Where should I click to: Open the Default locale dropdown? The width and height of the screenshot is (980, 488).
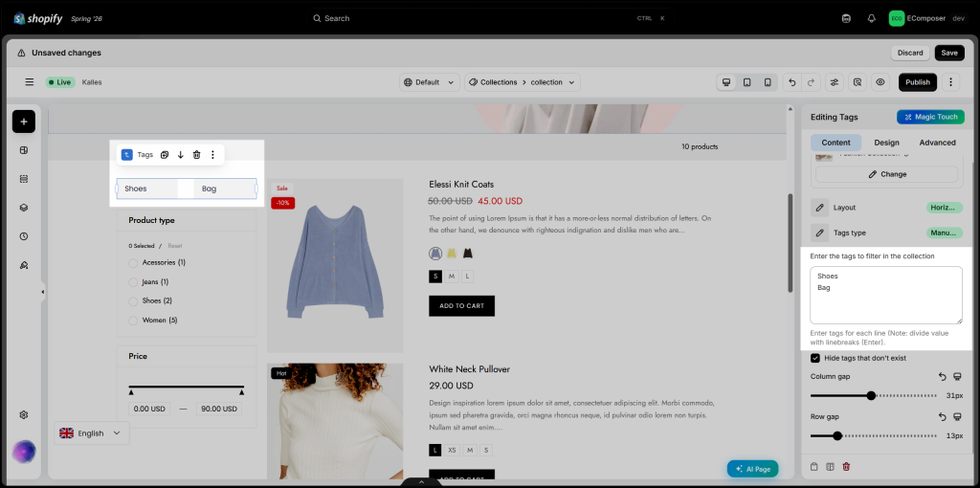click(430, 82)
